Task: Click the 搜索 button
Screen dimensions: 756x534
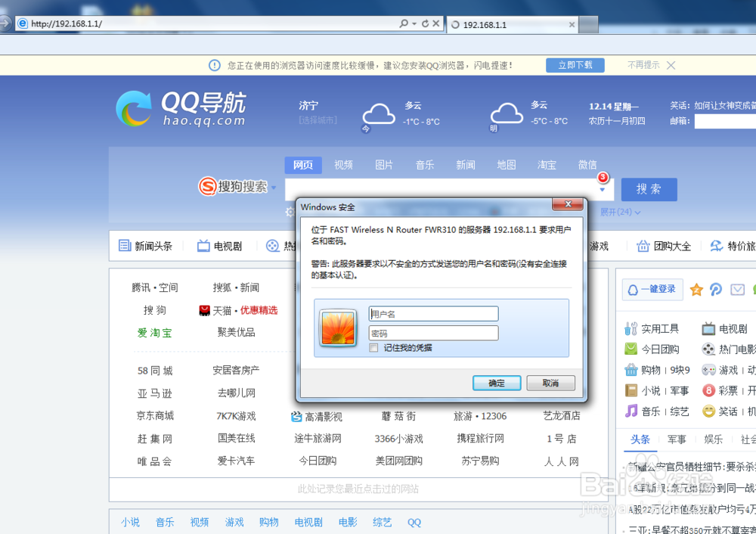Action: (x=649, y=189)
